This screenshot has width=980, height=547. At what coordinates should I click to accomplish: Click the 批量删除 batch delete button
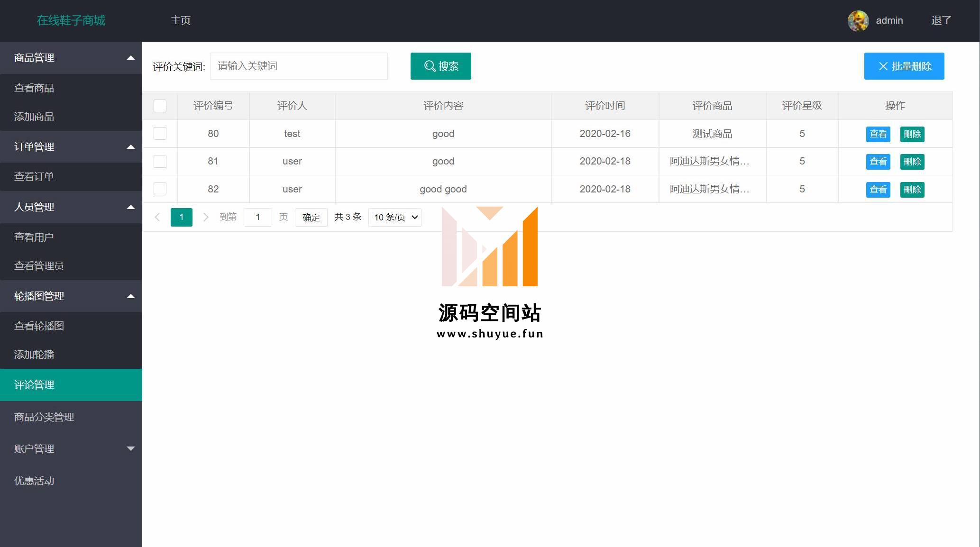coord(904,66)
